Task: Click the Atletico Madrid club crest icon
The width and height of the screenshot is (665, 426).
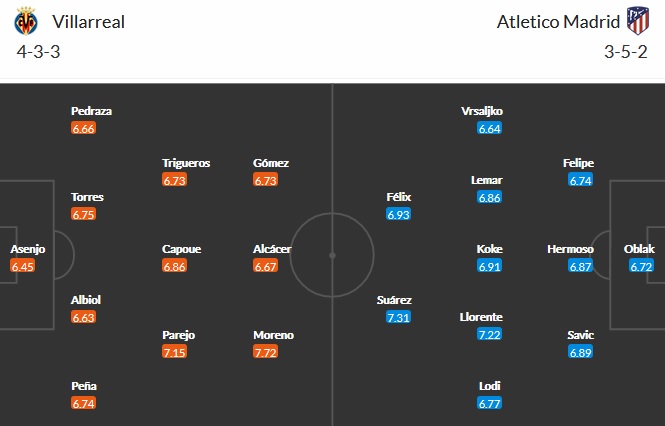Action: (637, 20)
